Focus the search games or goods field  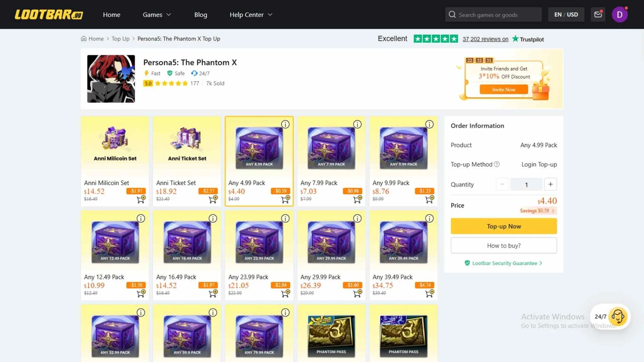[493, 15]
